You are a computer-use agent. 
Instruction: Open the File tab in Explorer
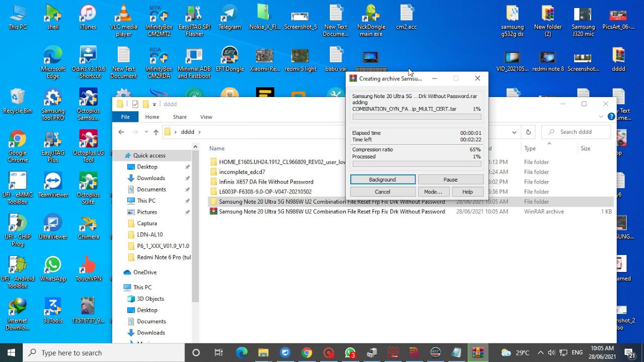[x=125, y=117]
